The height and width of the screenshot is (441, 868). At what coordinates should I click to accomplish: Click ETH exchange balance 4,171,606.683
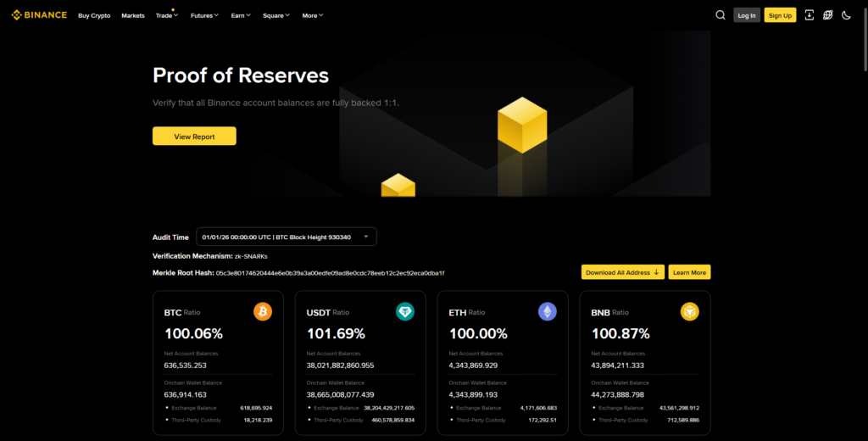click(538, 408)
